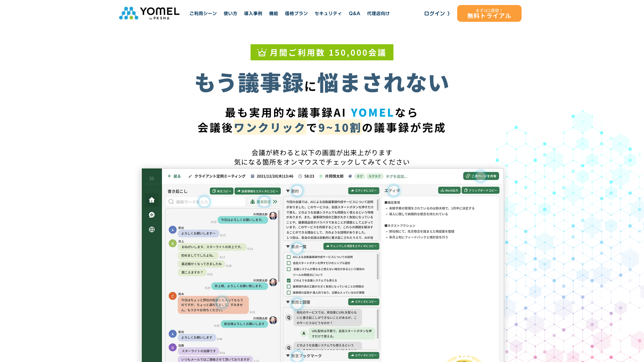Click the magnifier icon in the transcript search bar

point(171,202)
